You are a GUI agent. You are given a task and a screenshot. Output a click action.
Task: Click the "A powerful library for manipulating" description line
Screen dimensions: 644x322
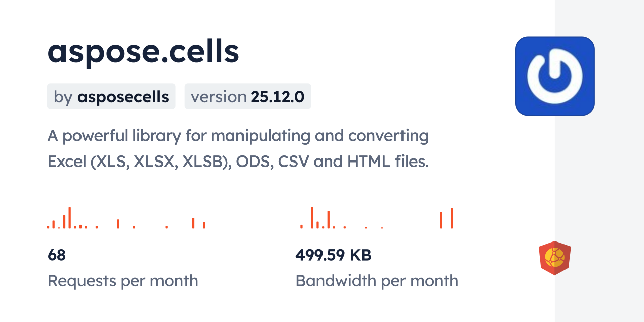(238, 136)
